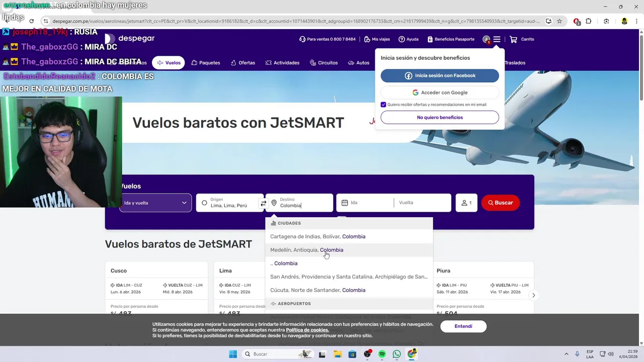644x362 pixels.
Task: Click Entendí on the cookie banner
Action: 463,326
